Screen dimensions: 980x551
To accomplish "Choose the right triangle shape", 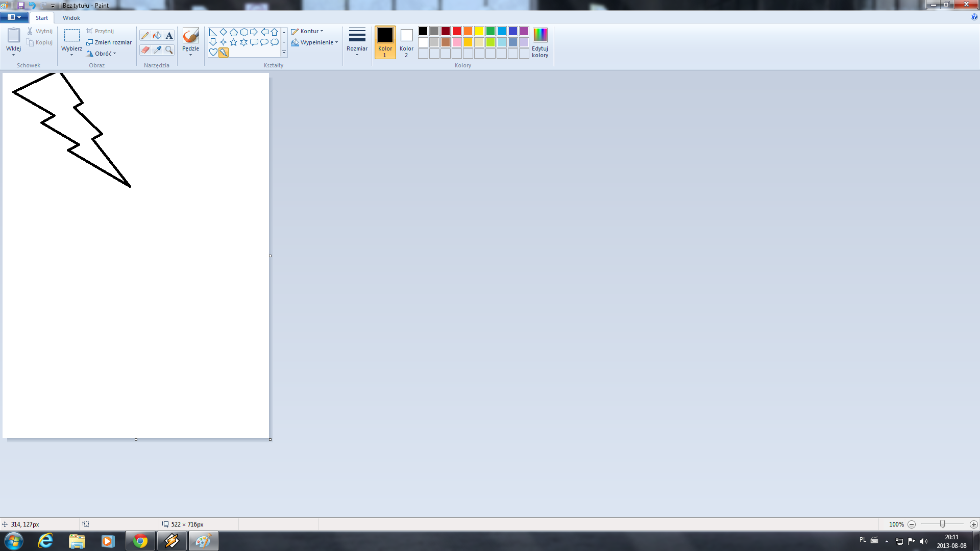I will [213, 32].
